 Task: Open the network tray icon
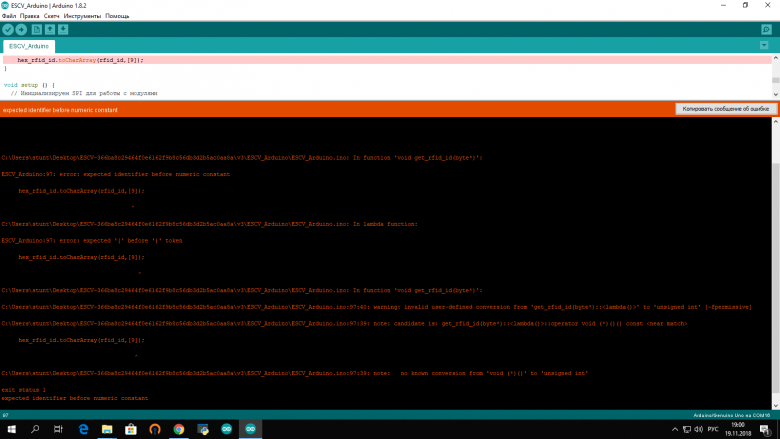pyautogui.click(x=686, y=429)
